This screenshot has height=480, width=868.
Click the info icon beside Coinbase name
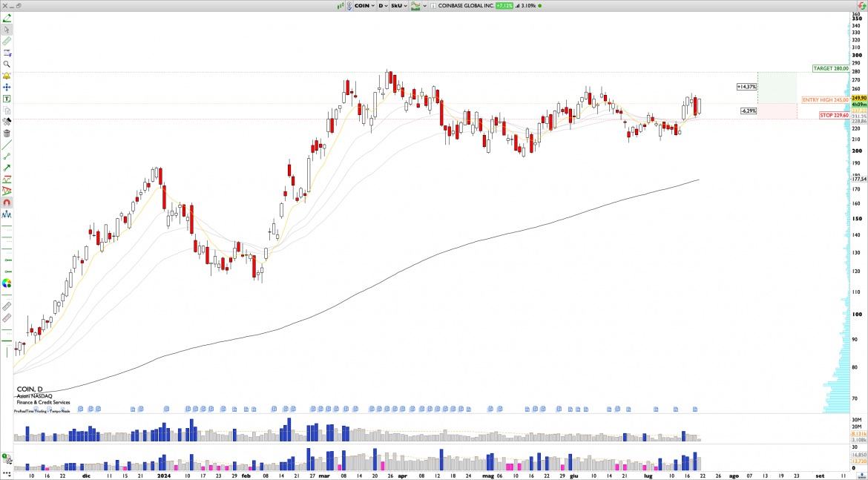tap(435, 5)
